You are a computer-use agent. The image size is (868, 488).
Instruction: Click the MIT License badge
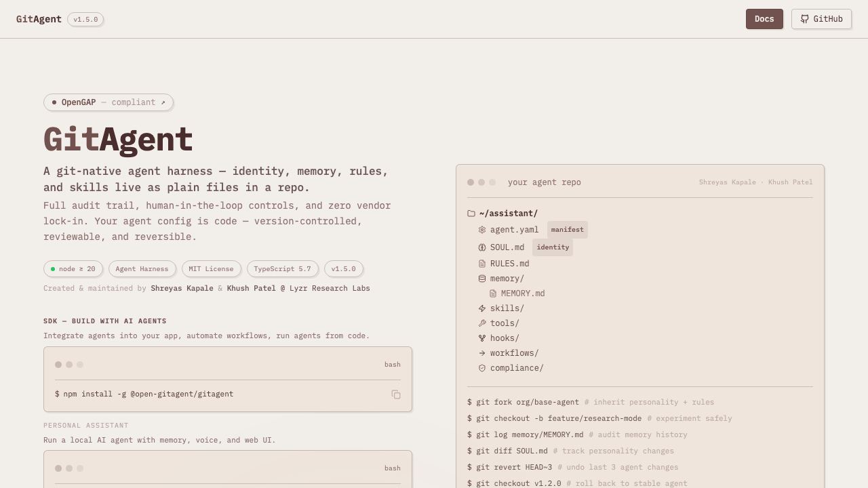click(211, 269)
